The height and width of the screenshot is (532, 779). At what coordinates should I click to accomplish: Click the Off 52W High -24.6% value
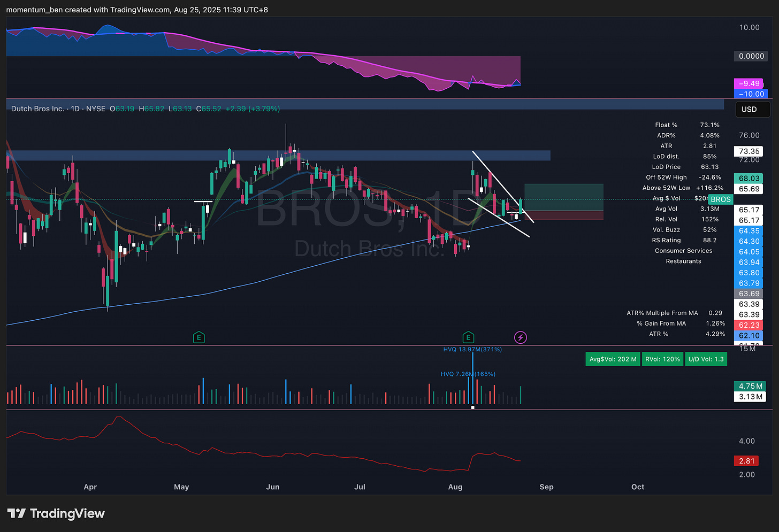(709, 178)
